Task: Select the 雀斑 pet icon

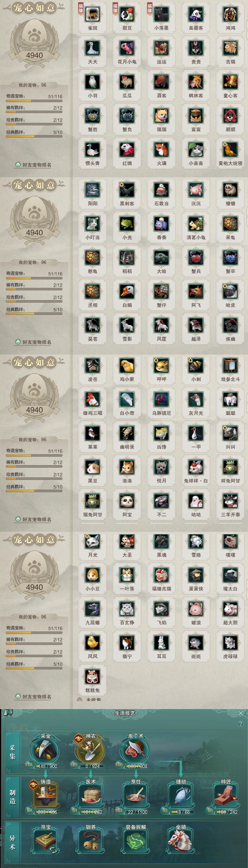Action: pos(92,15)
